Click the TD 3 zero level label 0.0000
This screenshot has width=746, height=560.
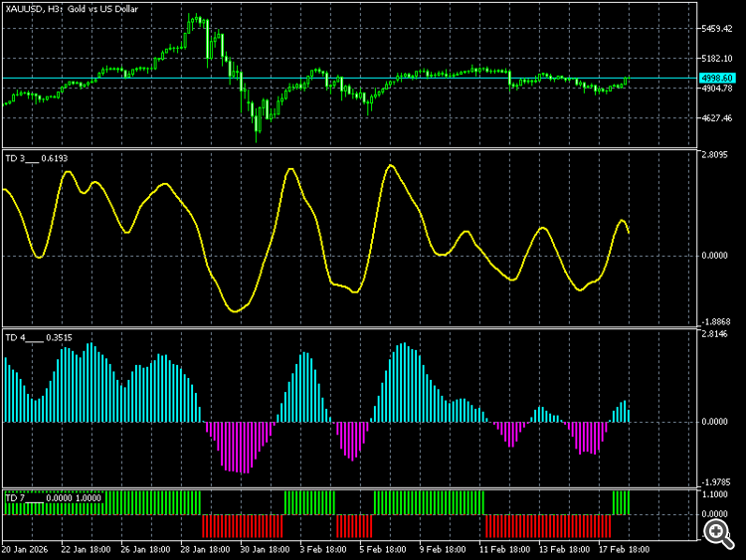714,256
